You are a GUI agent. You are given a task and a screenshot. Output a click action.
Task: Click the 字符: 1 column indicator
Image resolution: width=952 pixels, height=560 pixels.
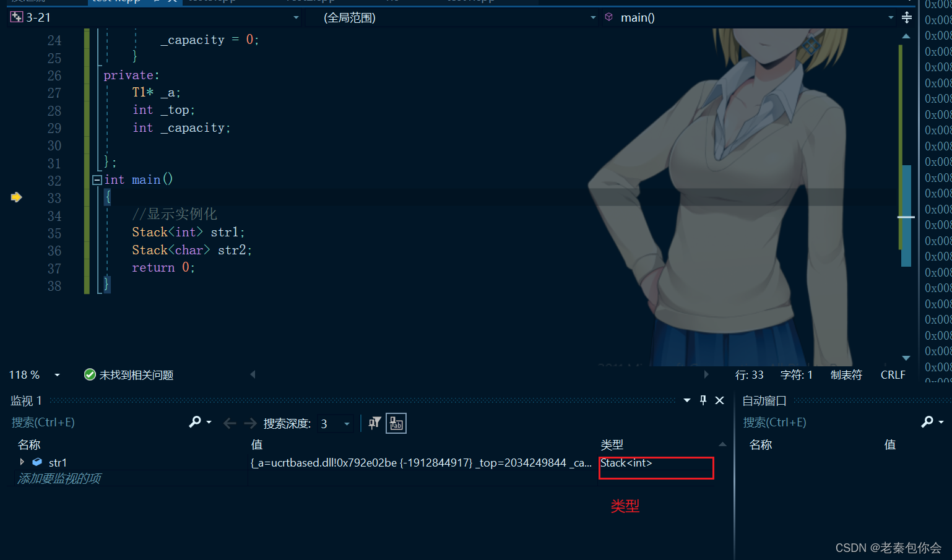[x=797, y=375]
